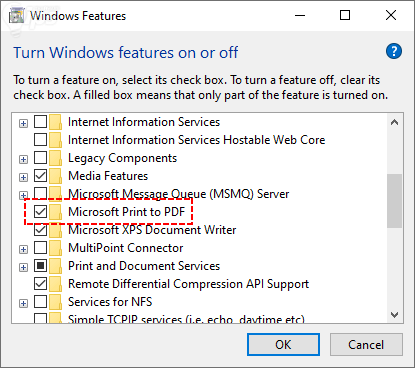Screen dimensions: 415x368
Task: Click folder icon beside Print and Document Services
Action: click(55, 266)
